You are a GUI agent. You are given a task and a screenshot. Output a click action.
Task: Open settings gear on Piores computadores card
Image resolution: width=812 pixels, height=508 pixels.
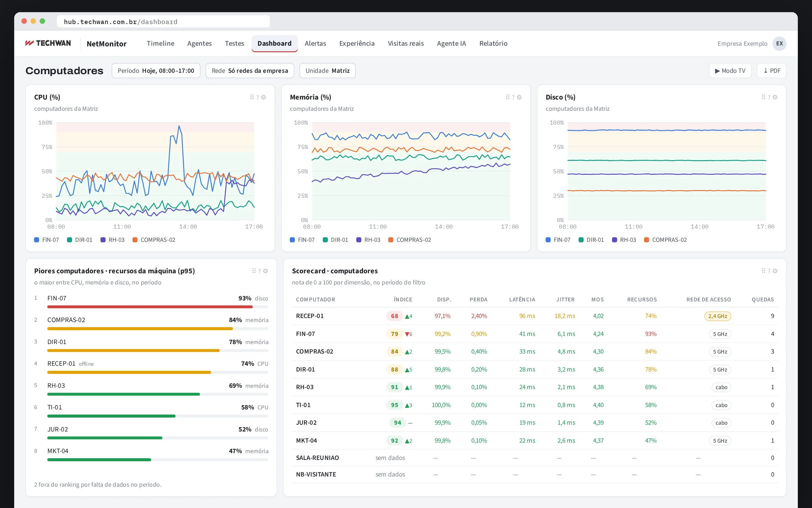coord(266,271)
